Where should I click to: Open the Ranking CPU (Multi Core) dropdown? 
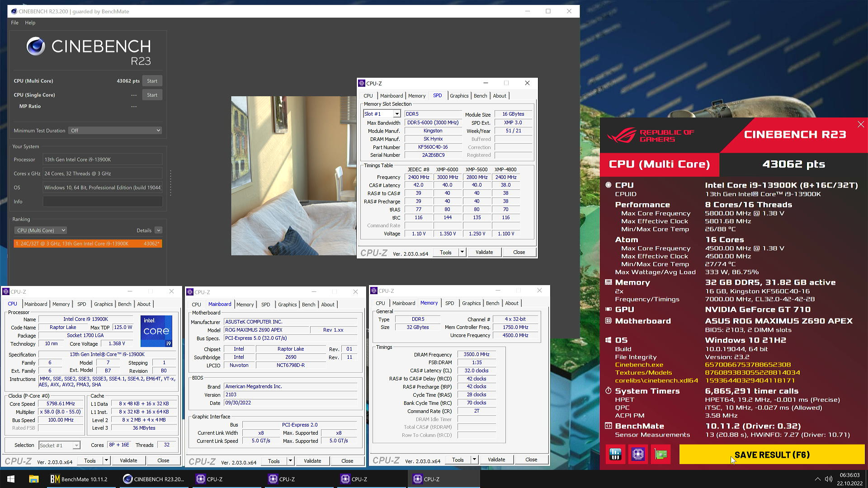tap(41, 230)
